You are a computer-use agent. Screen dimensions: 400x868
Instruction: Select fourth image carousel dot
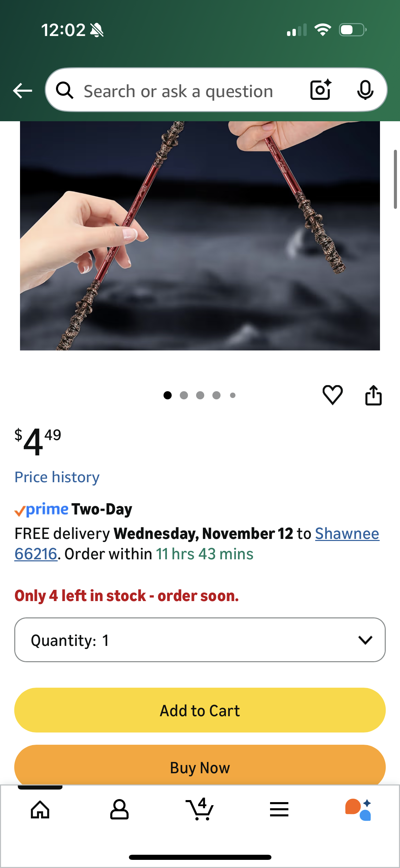click(x=216, y=395)
